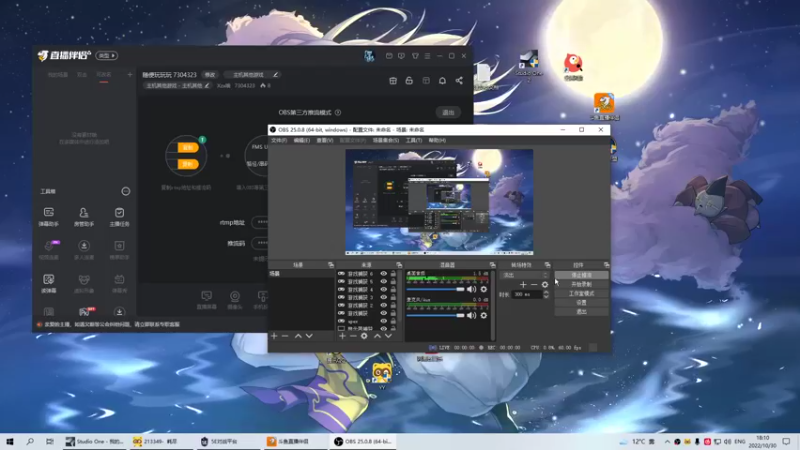Image resolution: width=800 pixels, height=450 pixels.
Task: Open OBS 场景集合(S) menu
Action: click(x=386, y=140)
